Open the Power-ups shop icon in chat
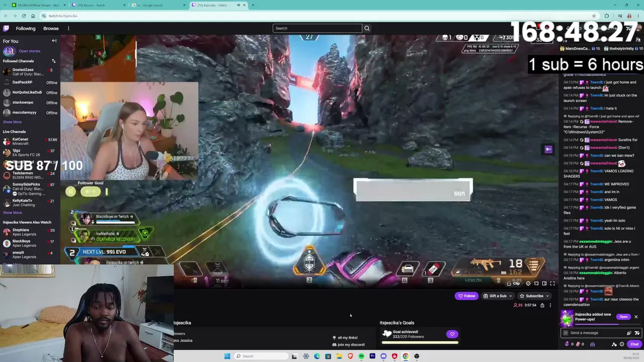 click(x=593, y=344)
